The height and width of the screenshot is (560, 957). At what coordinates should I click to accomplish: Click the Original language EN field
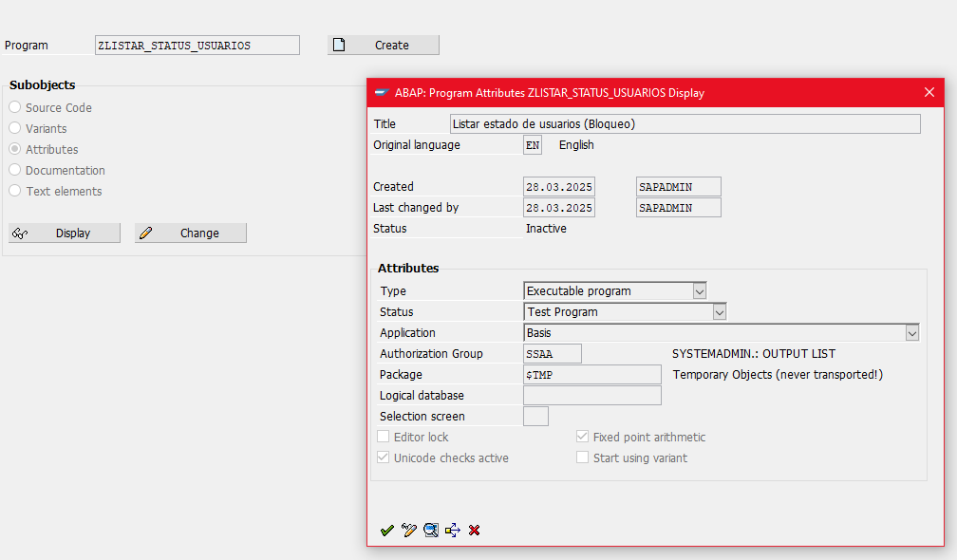533,145
